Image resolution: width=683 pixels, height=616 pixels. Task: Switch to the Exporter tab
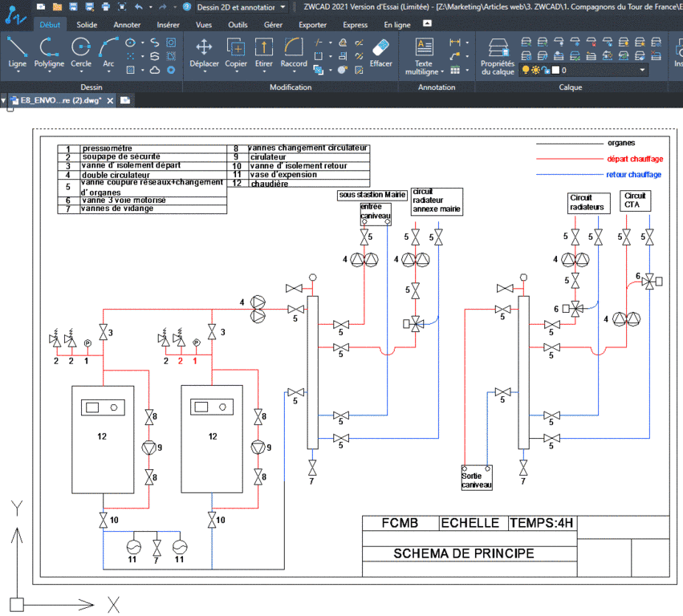click(312, 25)
